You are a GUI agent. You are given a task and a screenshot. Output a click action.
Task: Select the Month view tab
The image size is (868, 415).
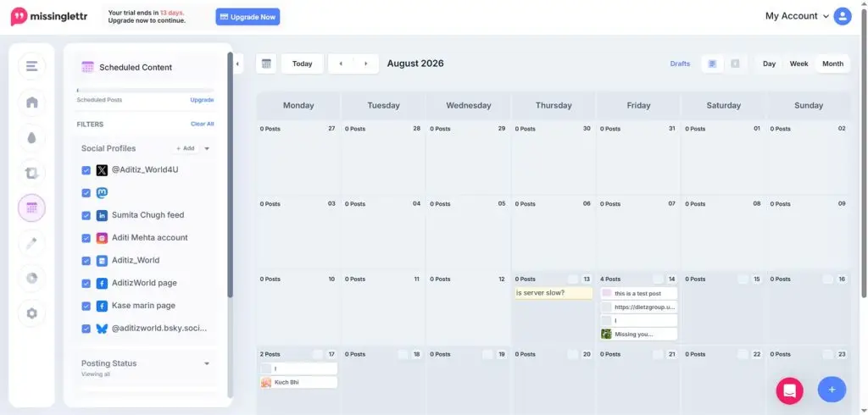click(x=832, y=64)
